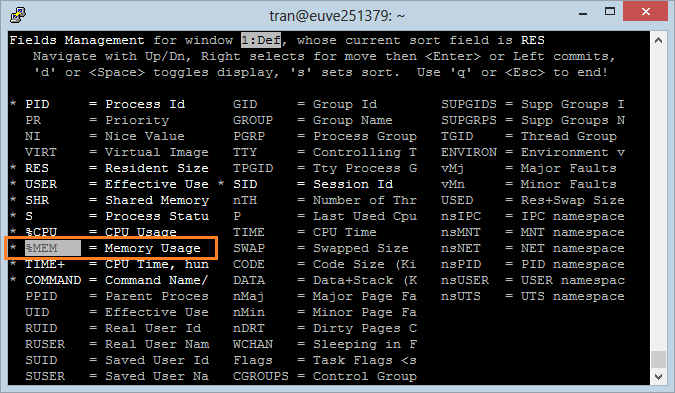This screenshot has height=393, width=675.
Task: Click the scrollbar down arrow
Action: coord(658,377)
